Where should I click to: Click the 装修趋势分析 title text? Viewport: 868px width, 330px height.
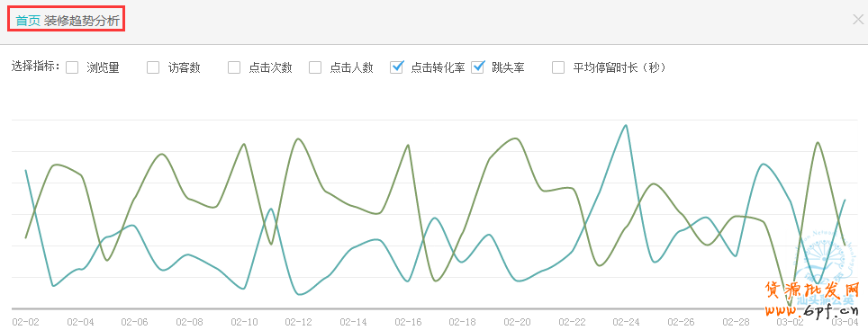(x=82, y=22)
